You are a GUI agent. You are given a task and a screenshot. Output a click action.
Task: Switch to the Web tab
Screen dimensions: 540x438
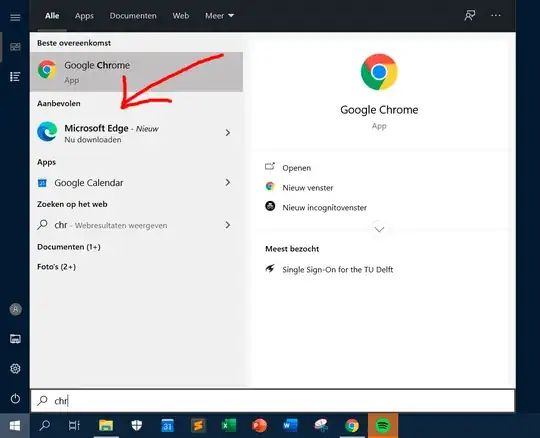coord(181,16)
